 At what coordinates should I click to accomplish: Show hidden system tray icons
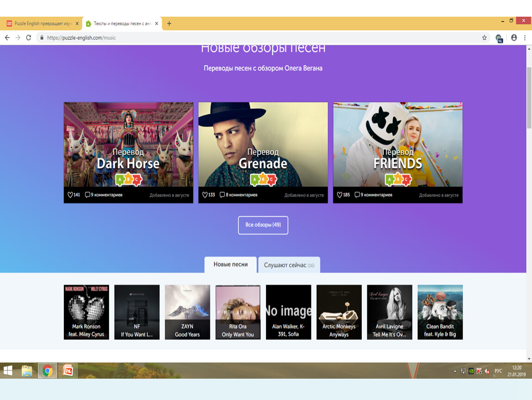point(455,371)
